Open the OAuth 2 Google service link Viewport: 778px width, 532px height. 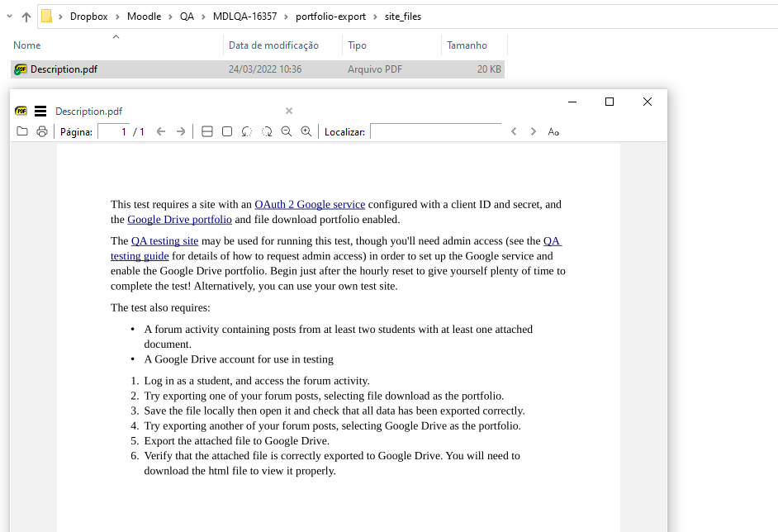coord(310,205)
